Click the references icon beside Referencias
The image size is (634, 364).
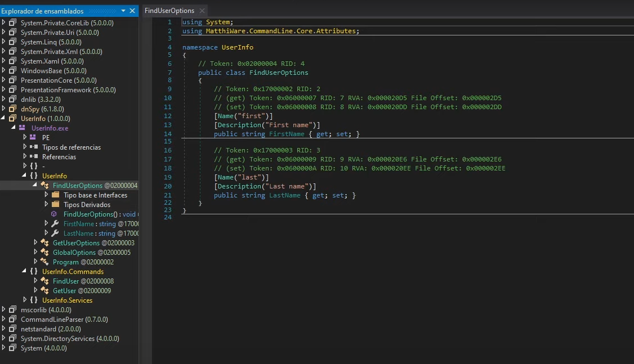coord(34,156)
